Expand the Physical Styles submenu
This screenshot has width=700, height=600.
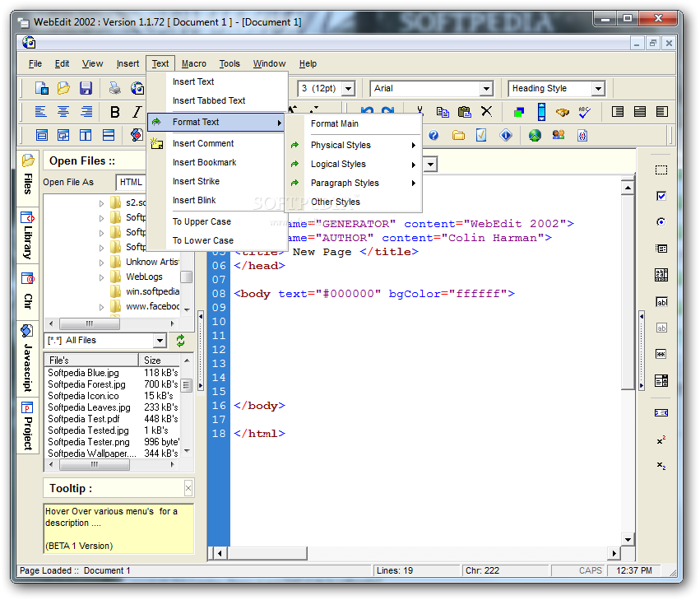click(355, 145)
